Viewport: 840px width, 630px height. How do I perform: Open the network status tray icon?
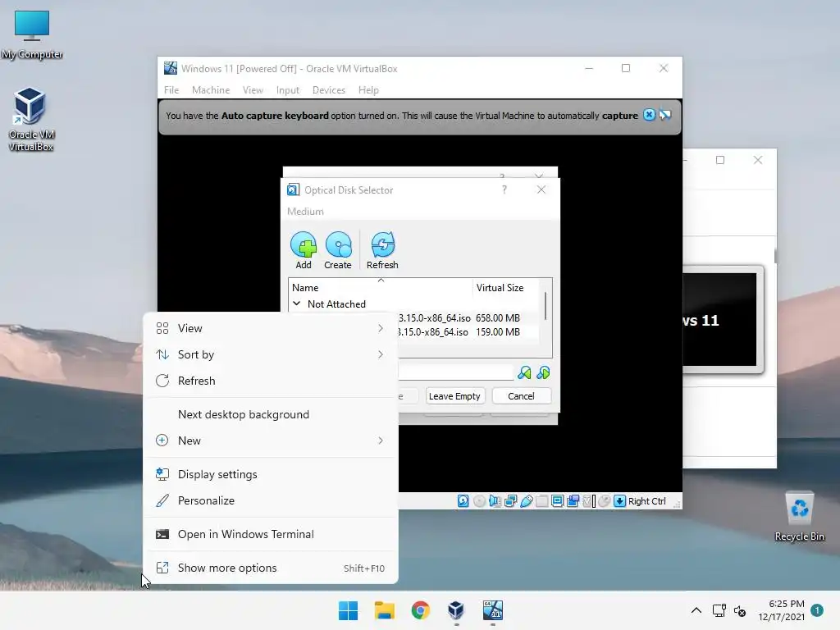pos(719,610)
